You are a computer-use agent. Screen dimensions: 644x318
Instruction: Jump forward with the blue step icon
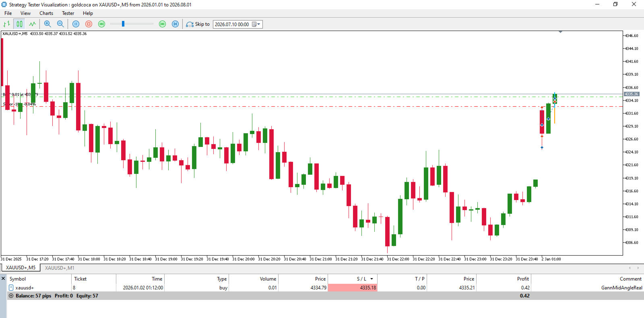(x=175, y=24)
